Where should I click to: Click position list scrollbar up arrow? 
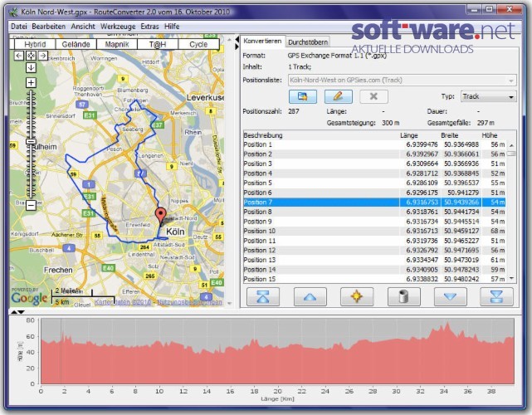(x=511, y=145)
